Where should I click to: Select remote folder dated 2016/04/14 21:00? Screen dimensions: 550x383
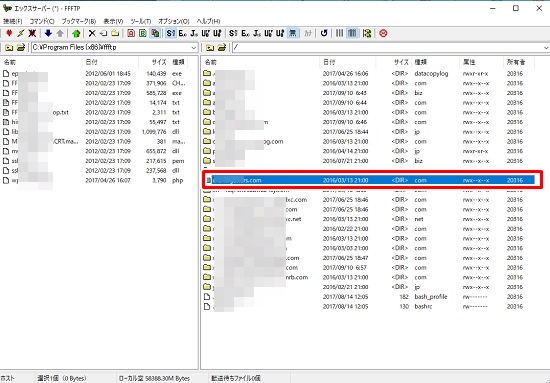(x=369, y=151)
